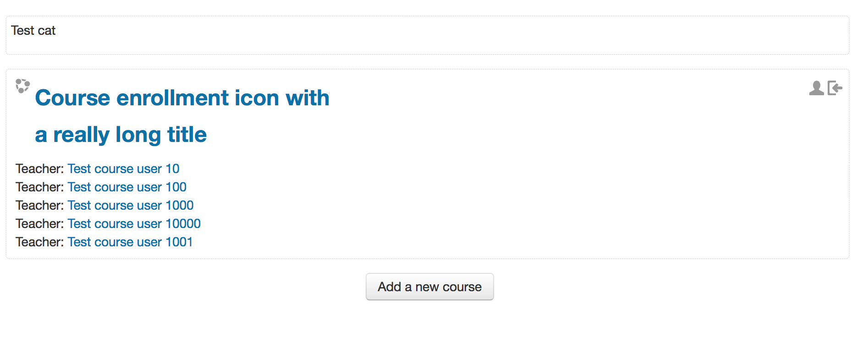This screenshot has height=337, width=868.
Task: Click the self enrolment arrow icon
Action: pyautogui.click(x=835, y=88)
